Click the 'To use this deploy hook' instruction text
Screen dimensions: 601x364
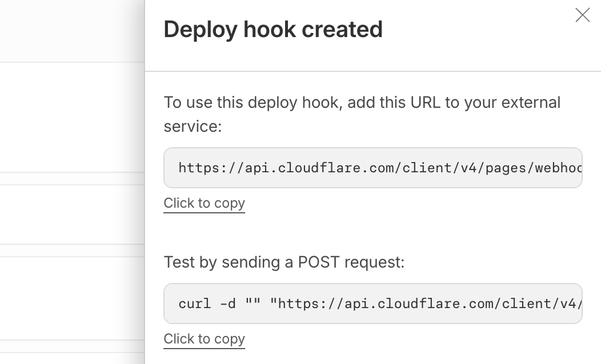(x=362, y=114)
